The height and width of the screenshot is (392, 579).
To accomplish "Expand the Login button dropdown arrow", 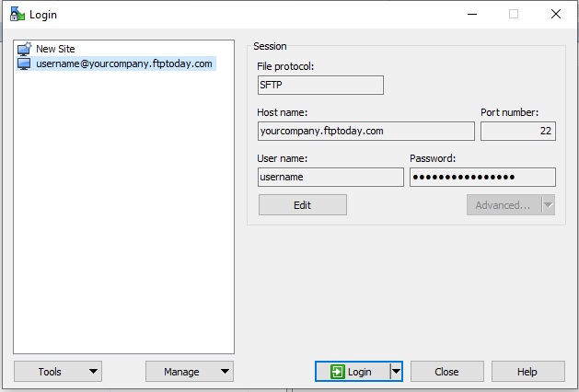I will pos(396,372).
